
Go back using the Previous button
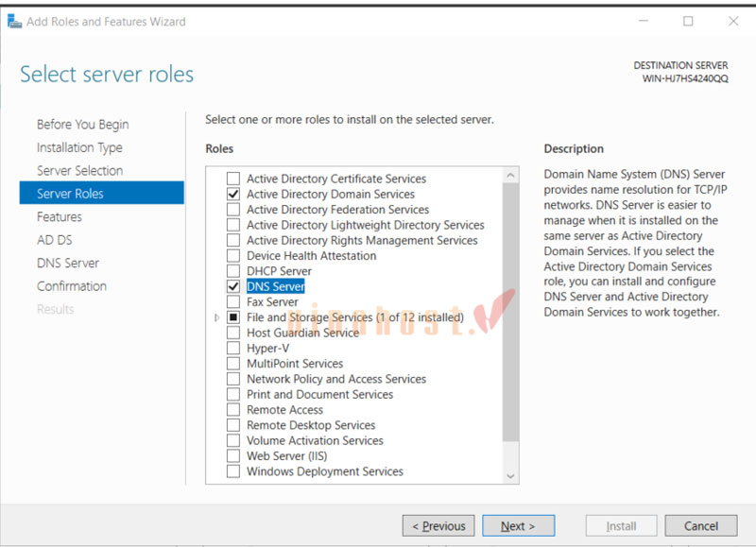tap(438, 525)
